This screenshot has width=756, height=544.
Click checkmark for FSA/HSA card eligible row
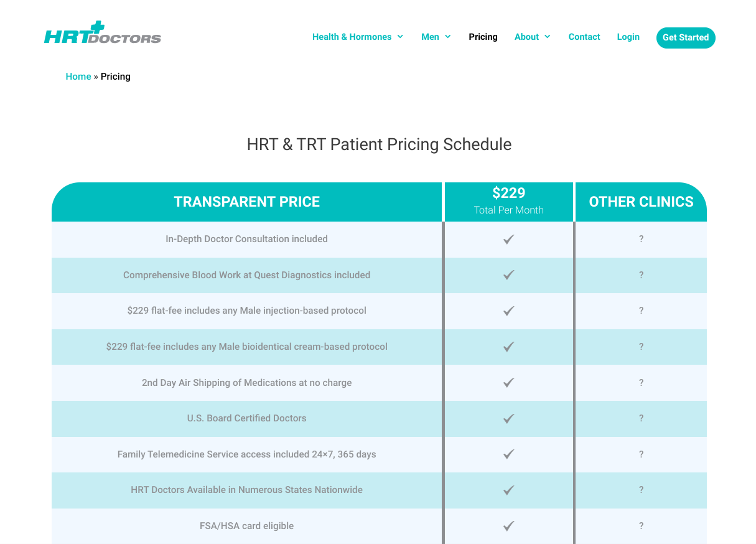(508, 526)
